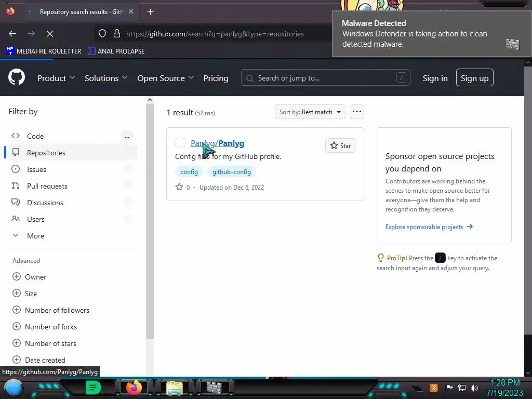Open the Pricing page
Viewport: 532px width, 399px height.
tap(216, 78)
